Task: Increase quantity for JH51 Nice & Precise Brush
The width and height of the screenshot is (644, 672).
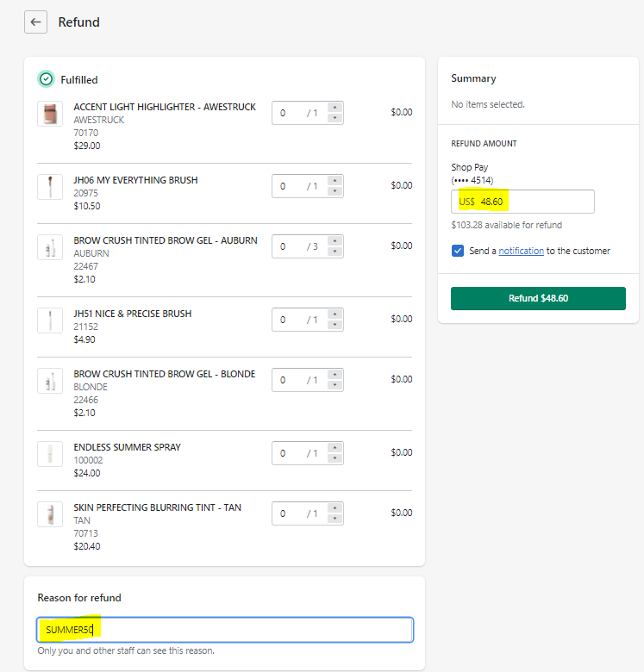Action: (335, 314)
